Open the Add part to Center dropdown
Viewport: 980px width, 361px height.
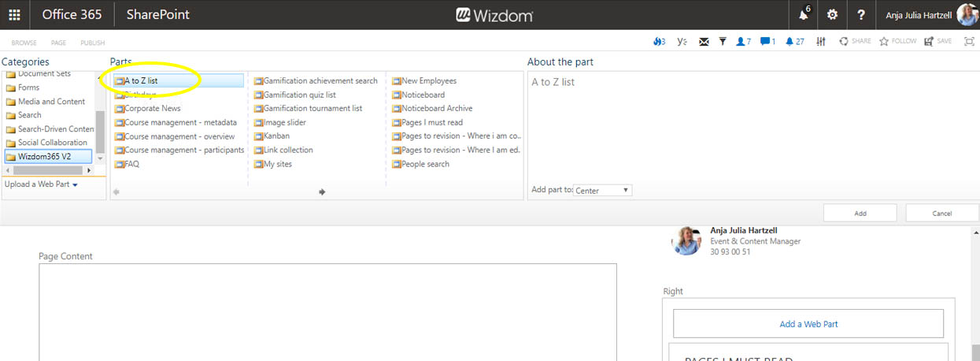(x=602, y=191)
